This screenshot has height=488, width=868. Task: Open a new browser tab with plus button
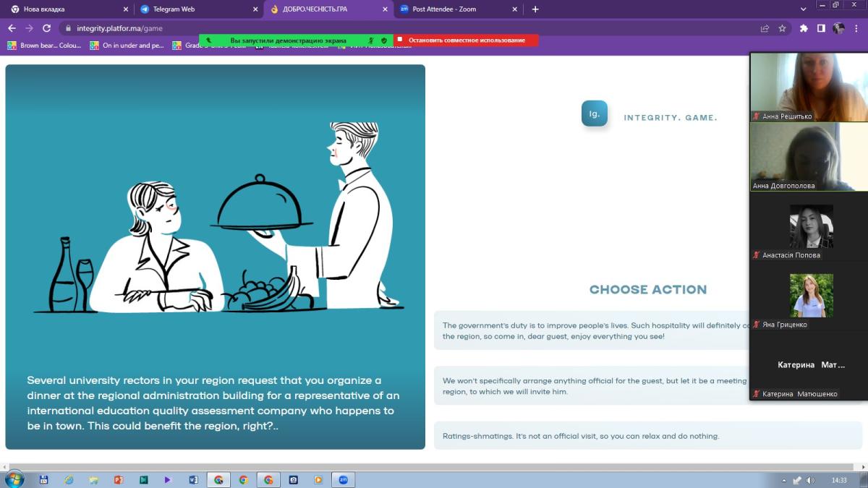(535, 9)
